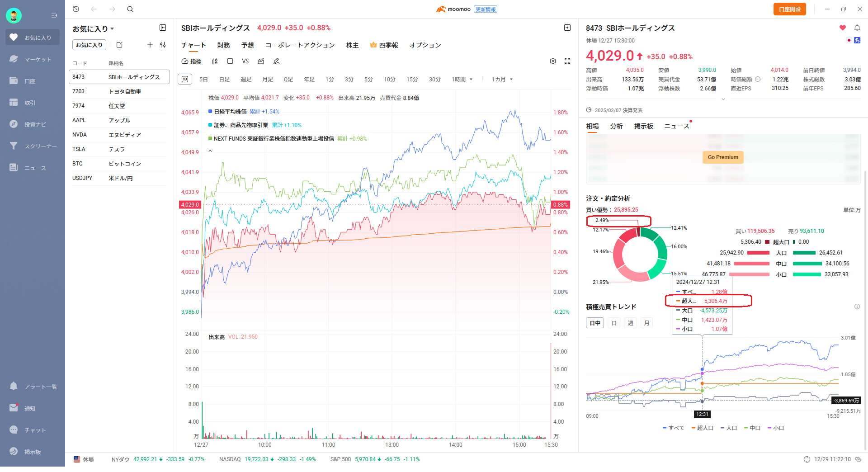
Task: Select トヨタ自動車 in watchlist
Action: 119,91
